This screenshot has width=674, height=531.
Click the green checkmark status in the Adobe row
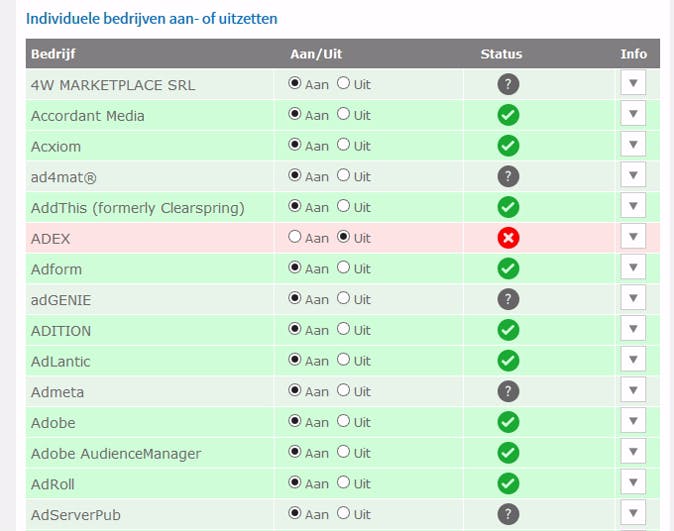point(508,422)
